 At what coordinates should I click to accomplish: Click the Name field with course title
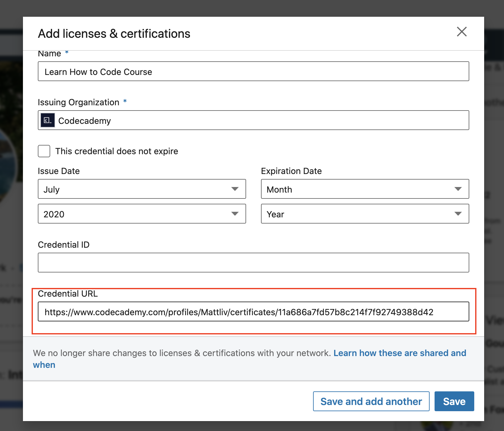point(253,72)
